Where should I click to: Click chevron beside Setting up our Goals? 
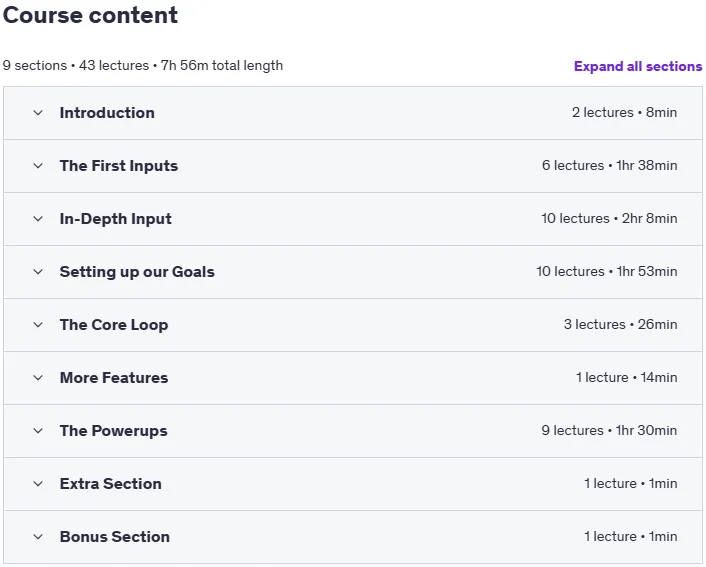click(38, 272)
